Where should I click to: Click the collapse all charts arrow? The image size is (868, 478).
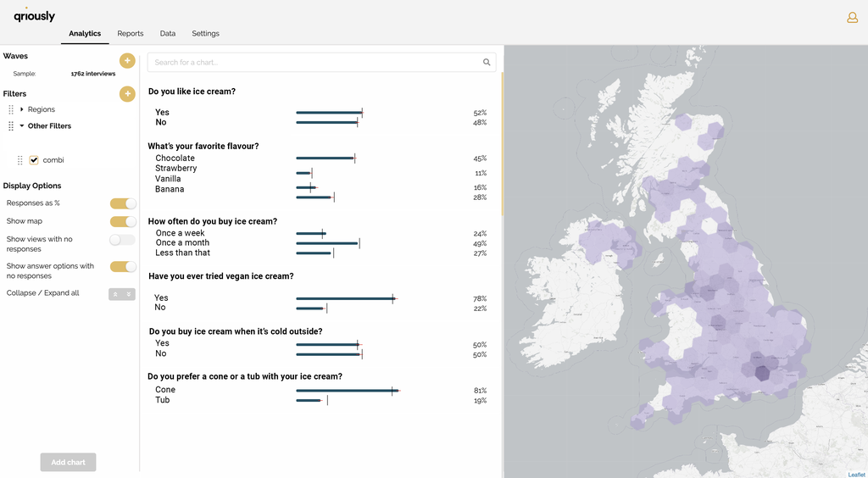[x=115, y=294]
